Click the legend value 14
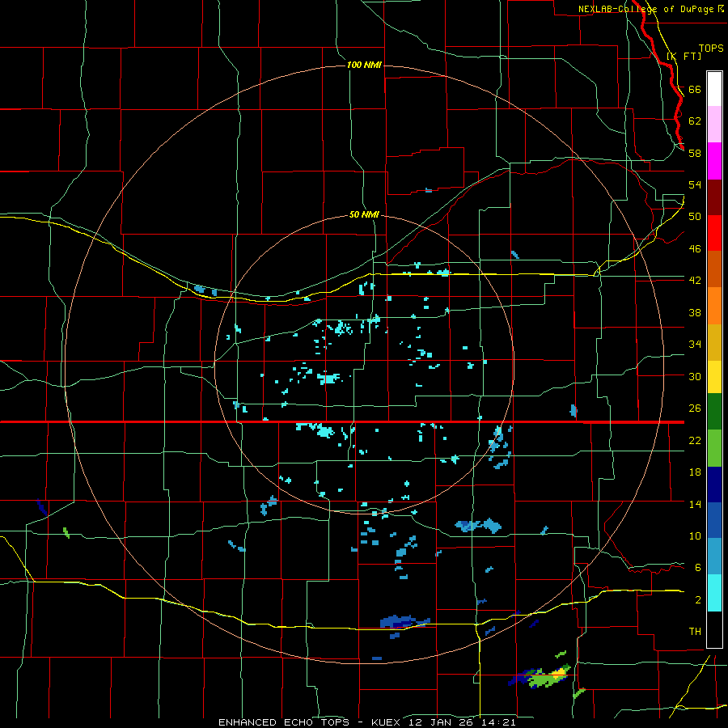This screenshot has width=728, height=728. tap(695, 504)
